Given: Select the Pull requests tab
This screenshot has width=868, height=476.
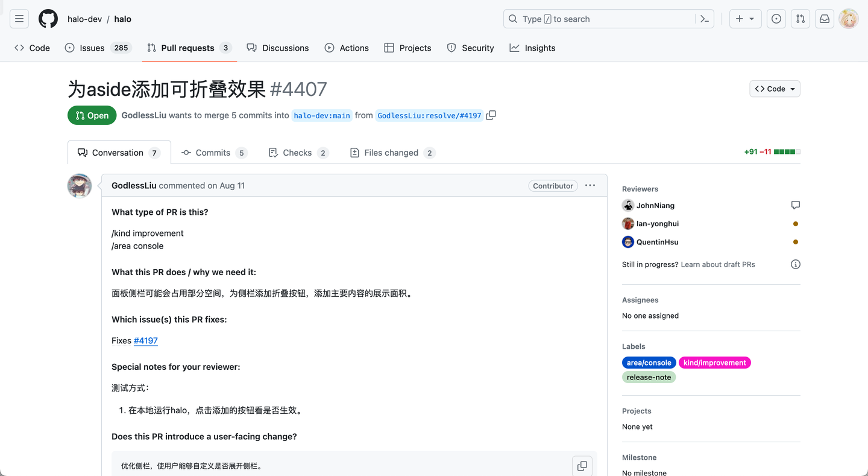Looking at the screenshot, I should point(189,48).
